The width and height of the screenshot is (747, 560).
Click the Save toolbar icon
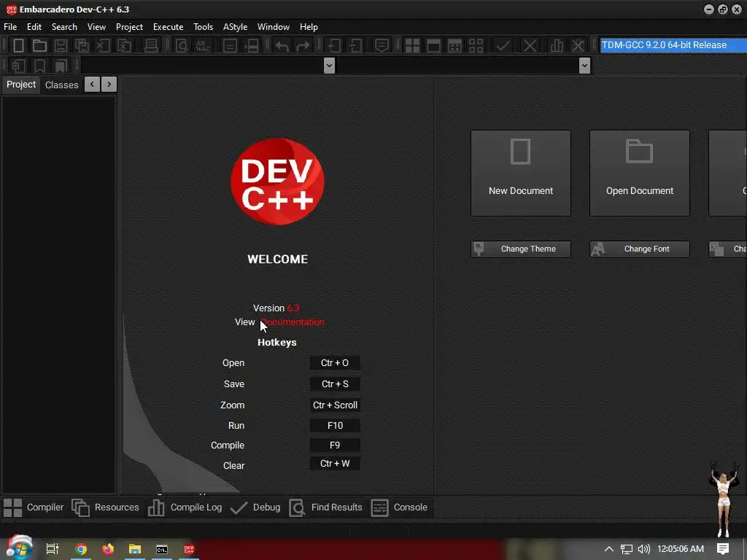point(61,46)
